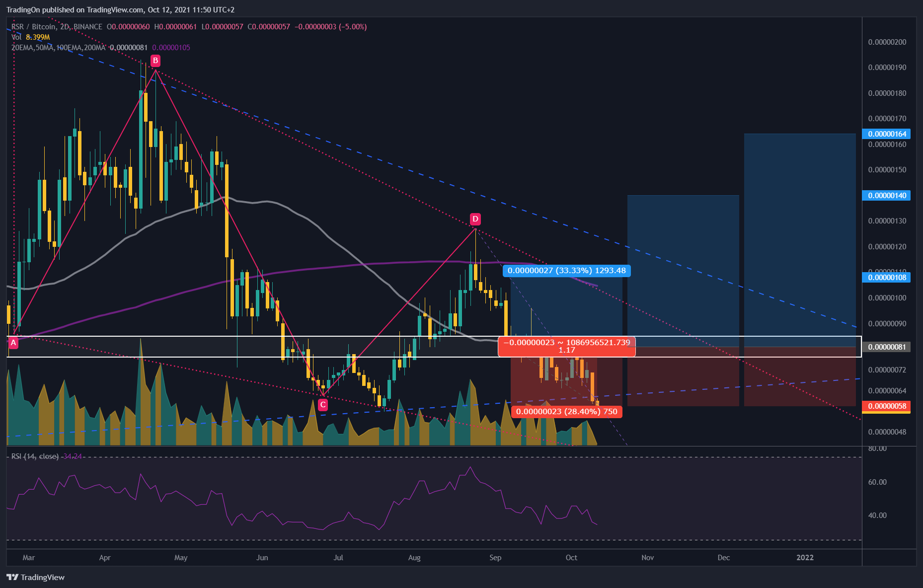Click the high value H0.00000061
This screenshot has height=588, width=923.
coord(175,27)
